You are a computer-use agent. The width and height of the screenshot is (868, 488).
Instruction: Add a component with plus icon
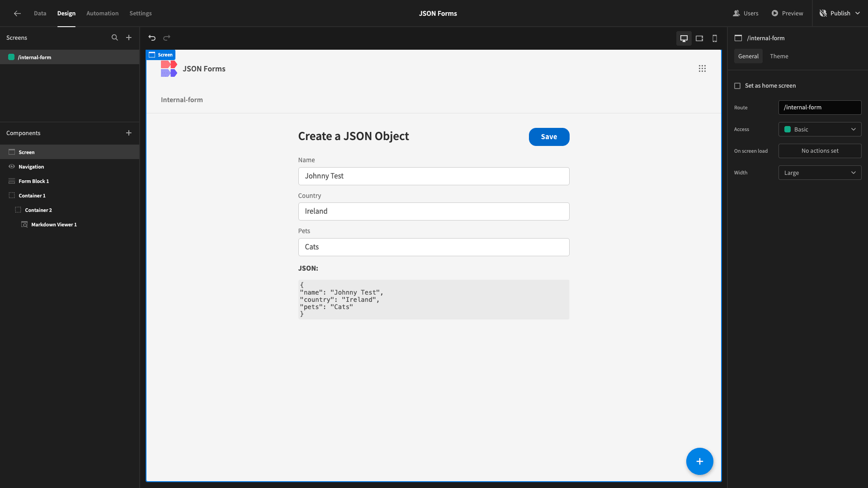coord(129,133)
